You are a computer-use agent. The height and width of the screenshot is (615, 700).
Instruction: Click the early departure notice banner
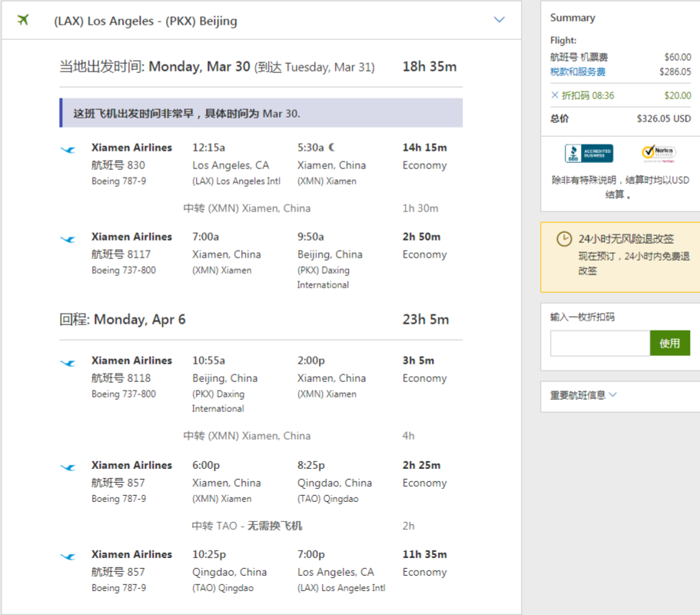click(x=261, y=113)
